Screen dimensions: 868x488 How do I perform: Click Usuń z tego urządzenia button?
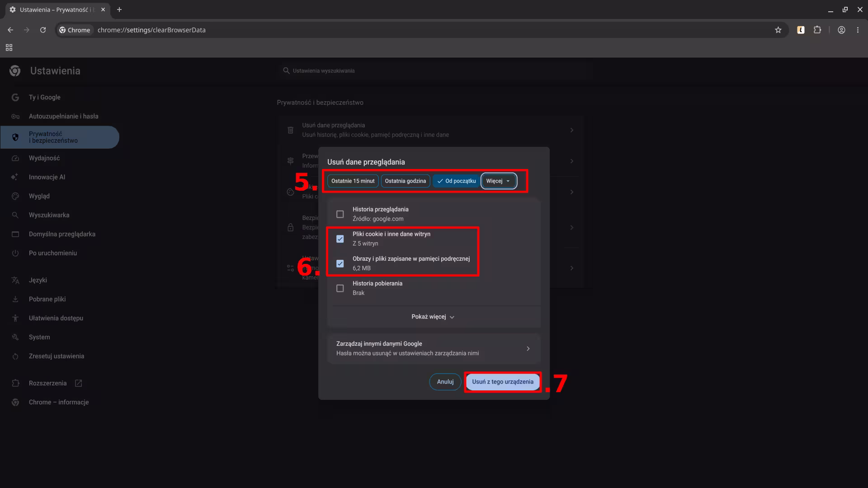pos(503,382)
